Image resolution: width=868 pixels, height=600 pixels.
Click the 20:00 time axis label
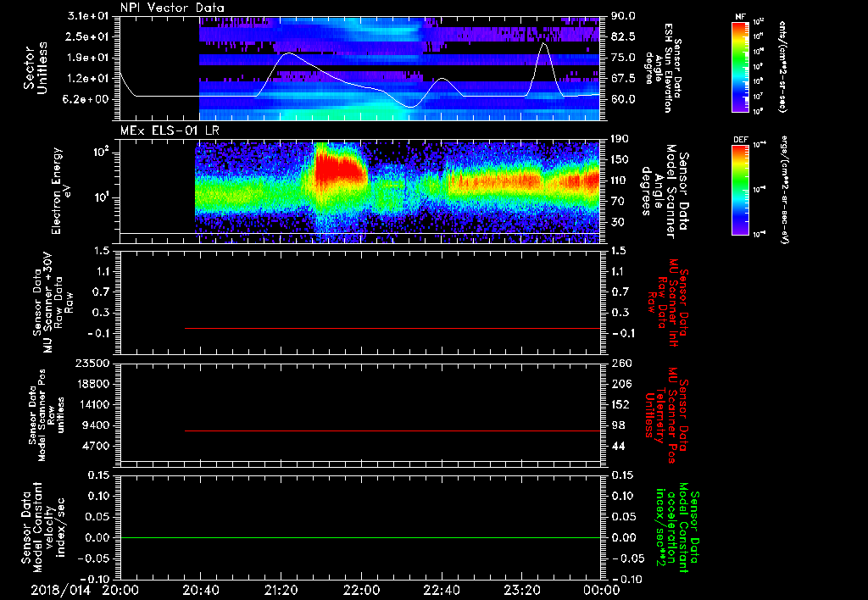click(120, 590)
